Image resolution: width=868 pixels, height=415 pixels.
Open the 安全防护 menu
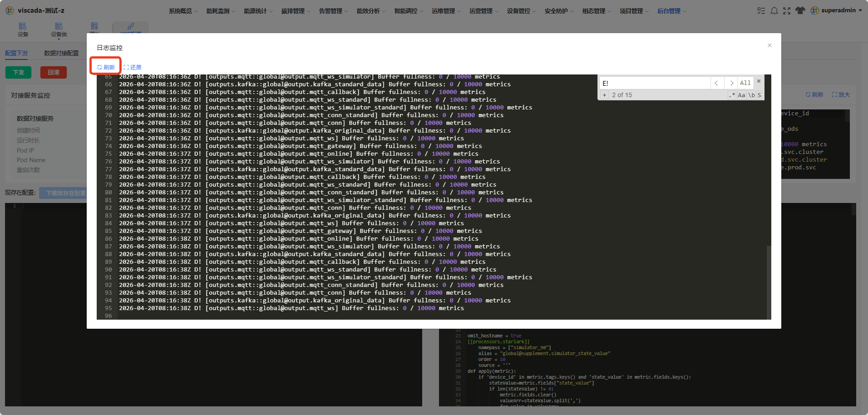pyautogui.click(x=559, y=11)
